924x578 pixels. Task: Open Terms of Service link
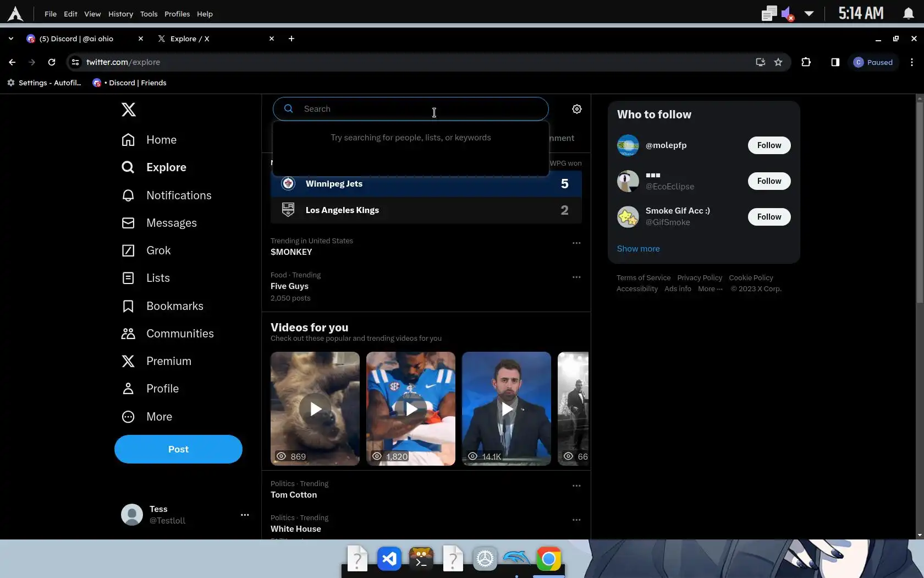coord(643,278)
